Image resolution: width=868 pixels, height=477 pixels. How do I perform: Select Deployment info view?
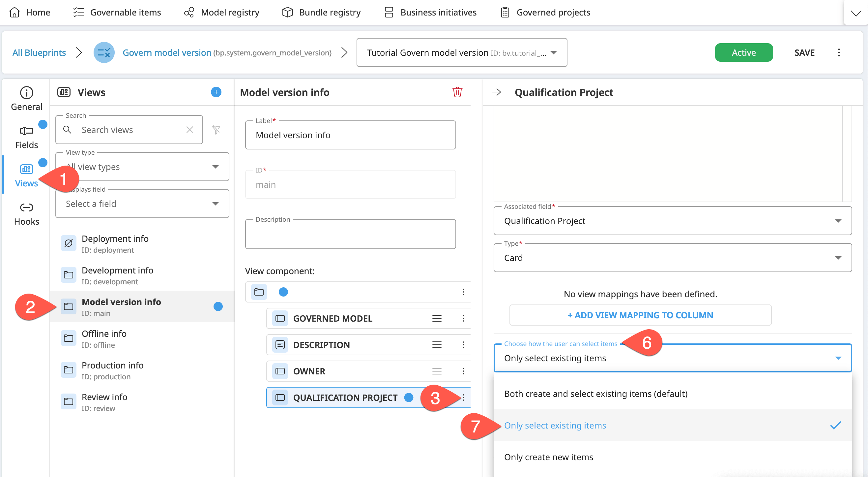tap(142, 243)
